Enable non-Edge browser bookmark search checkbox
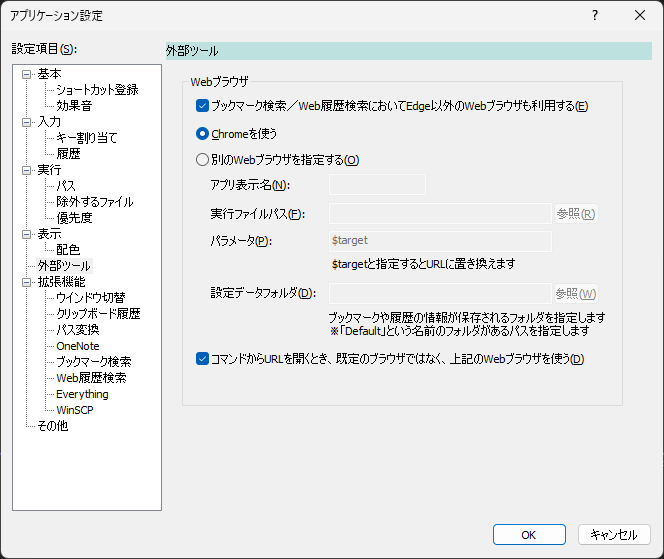This screenshot has width=664, height=559. (202, 106)
